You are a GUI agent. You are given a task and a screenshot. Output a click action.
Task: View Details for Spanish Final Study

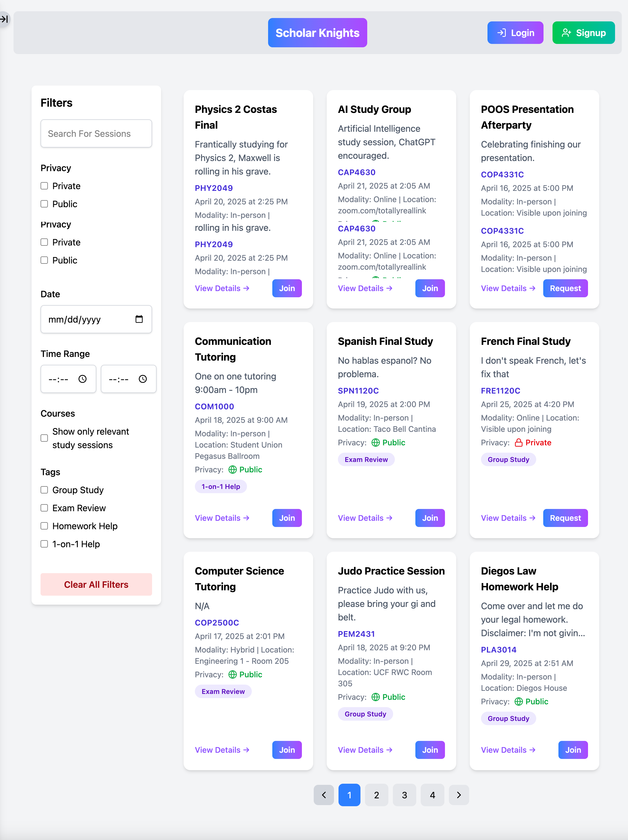pyautogui.click(x=365, y=518)
